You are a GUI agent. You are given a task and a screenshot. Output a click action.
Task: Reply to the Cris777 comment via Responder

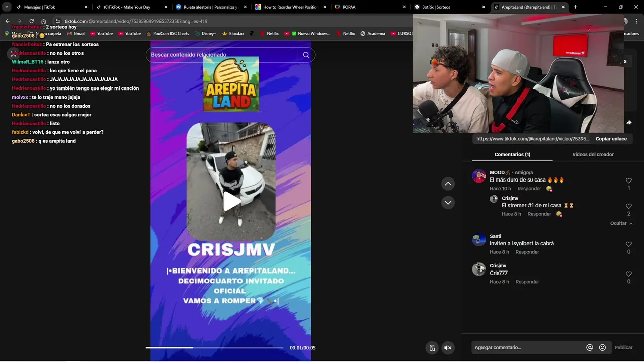(527, 282)
